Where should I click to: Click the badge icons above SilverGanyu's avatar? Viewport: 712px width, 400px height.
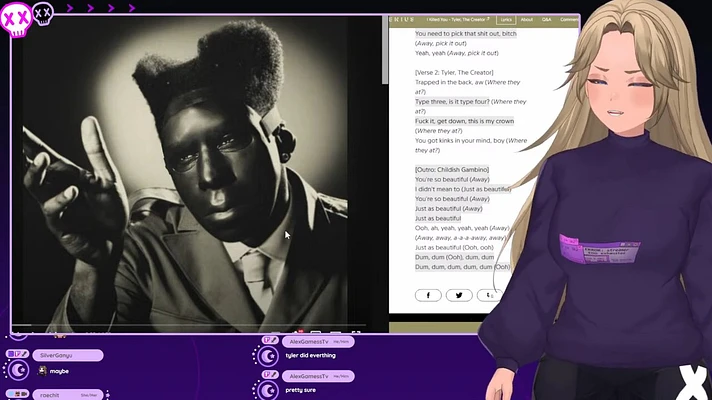point(17,354)
